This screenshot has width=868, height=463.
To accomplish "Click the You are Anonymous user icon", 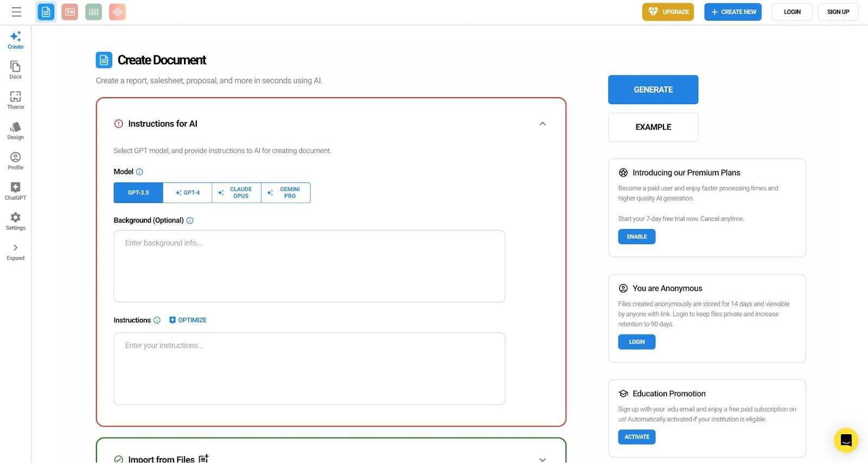I will (x=623, y=288).
